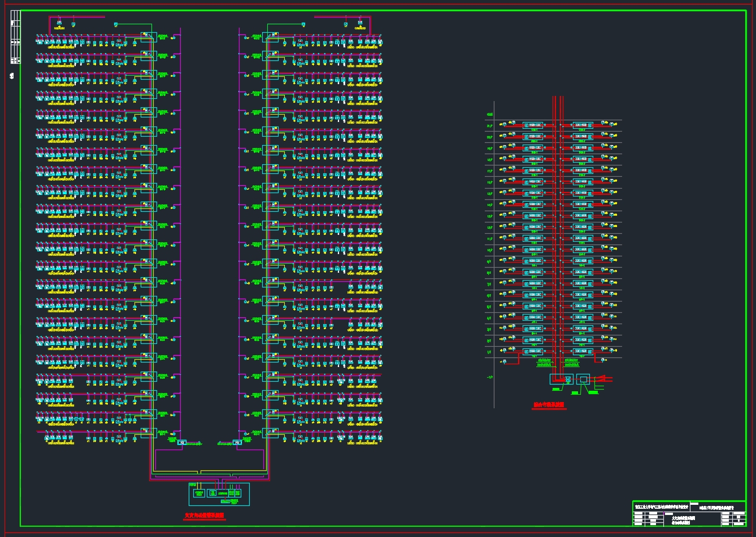This screenshot has width=756, height=537.
Task: Select the small square basement cabinet beside crossed-box
Action: (583, 379)
